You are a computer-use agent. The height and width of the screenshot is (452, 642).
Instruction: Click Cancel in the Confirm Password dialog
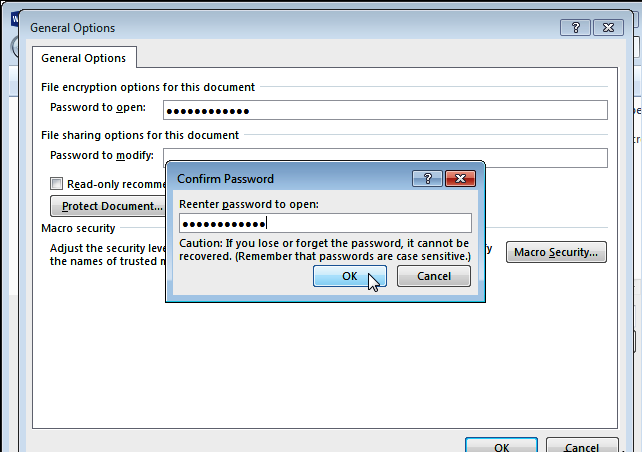pyautogui.click(x=434, y=276)
